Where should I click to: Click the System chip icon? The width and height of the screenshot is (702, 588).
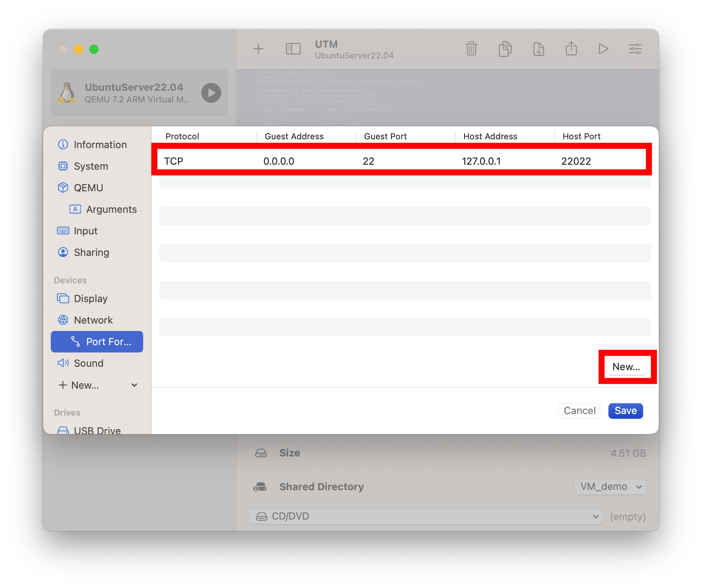[x=63, y=166]
